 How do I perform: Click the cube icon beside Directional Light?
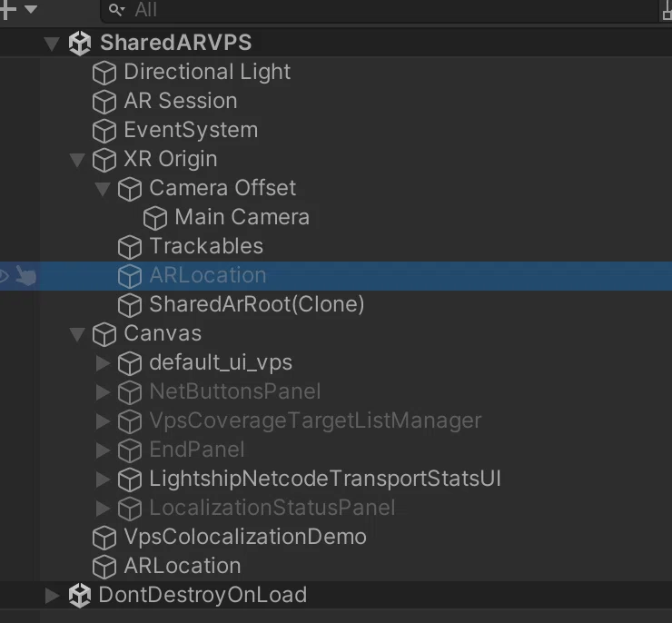point(104,73)
